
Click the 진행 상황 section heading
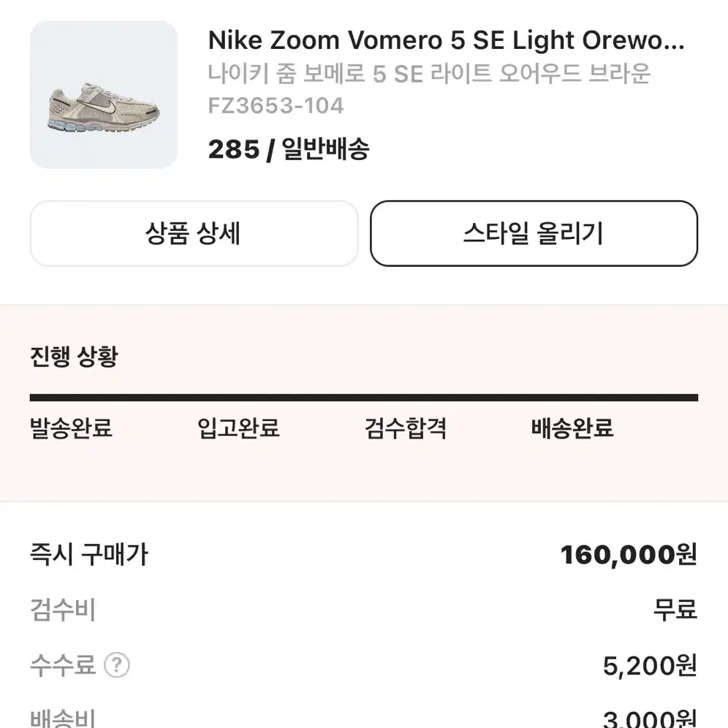click(74, 357)
